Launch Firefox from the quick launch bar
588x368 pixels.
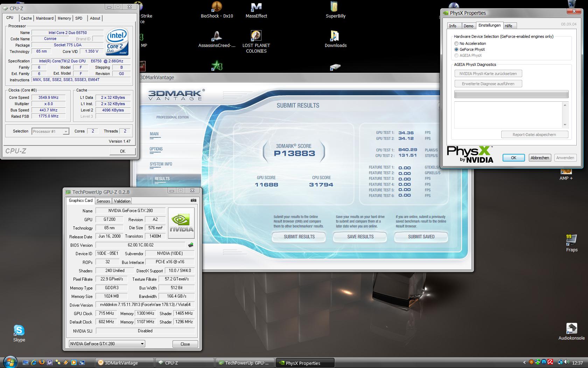click(42, 362)
